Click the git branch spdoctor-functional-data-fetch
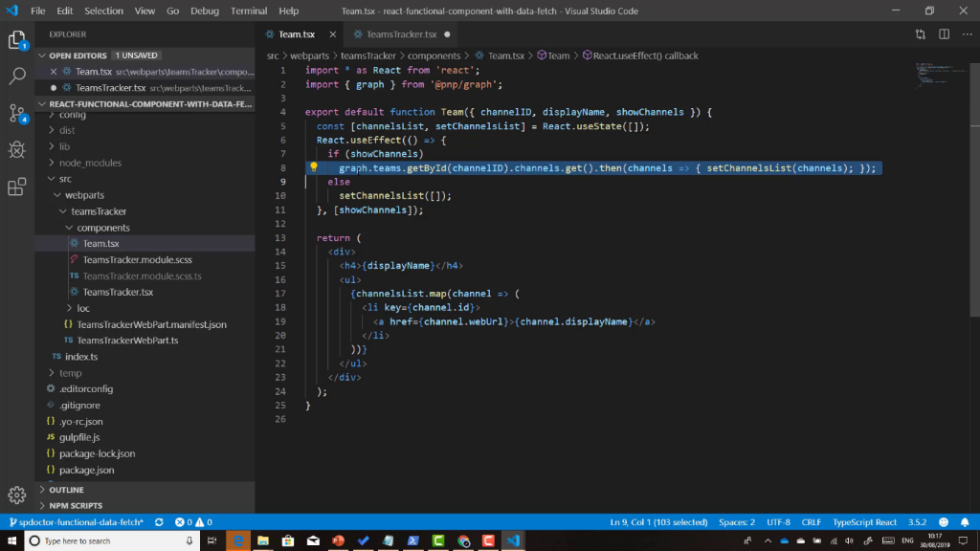Image resolution: width=980 pixels, height=551 pixels. pos(77,522)
